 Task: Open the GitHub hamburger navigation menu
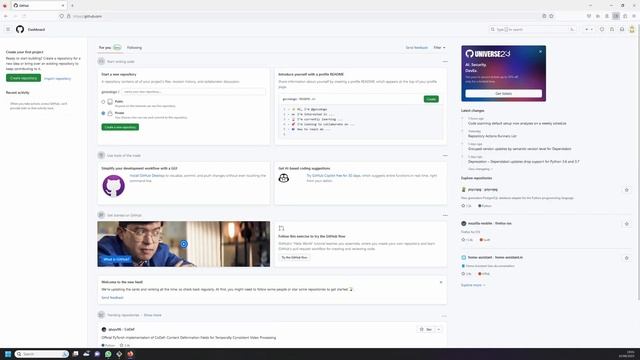tap(8, 29)
